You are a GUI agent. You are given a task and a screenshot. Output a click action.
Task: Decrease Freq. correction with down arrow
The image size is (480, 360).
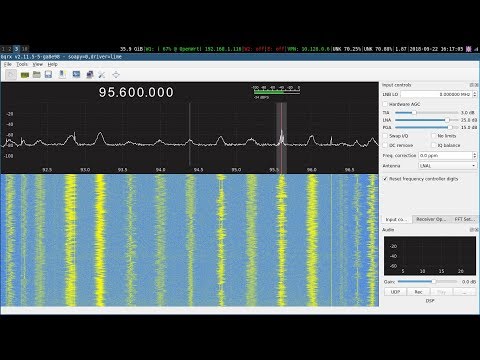[475, 157]
